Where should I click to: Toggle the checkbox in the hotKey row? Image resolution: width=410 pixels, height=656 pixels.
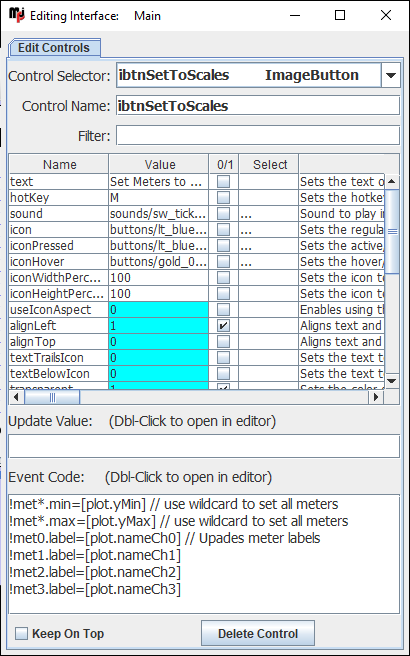tap(223, 197)
